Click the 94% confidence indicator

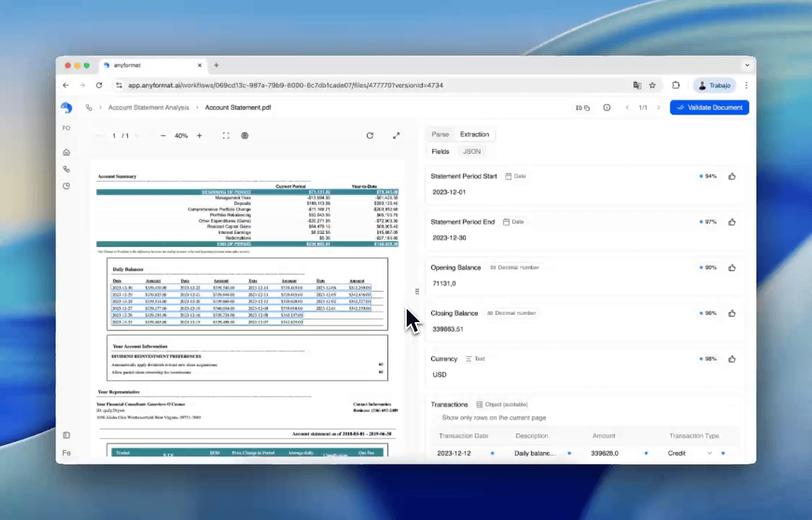(708, 176)
